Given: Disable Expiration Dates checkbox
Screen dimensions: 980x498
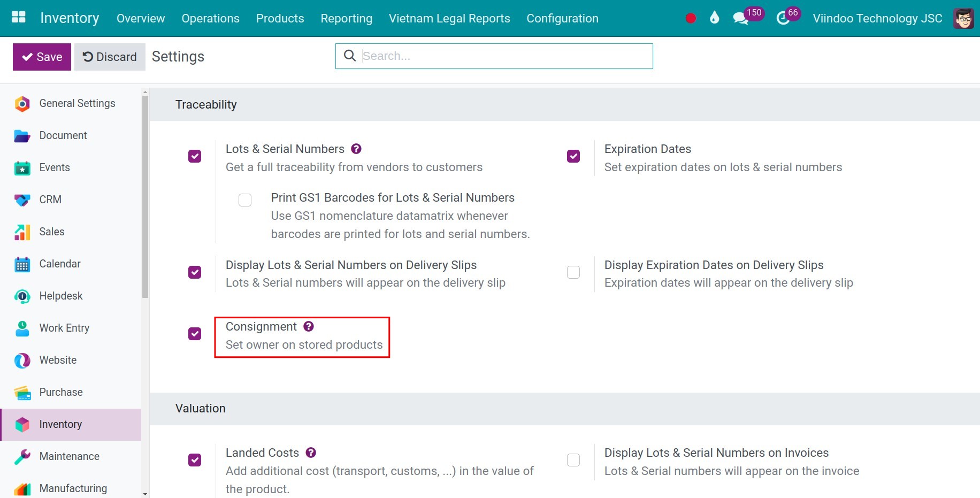Looking at the screenshot, I should tap(573, 156).
